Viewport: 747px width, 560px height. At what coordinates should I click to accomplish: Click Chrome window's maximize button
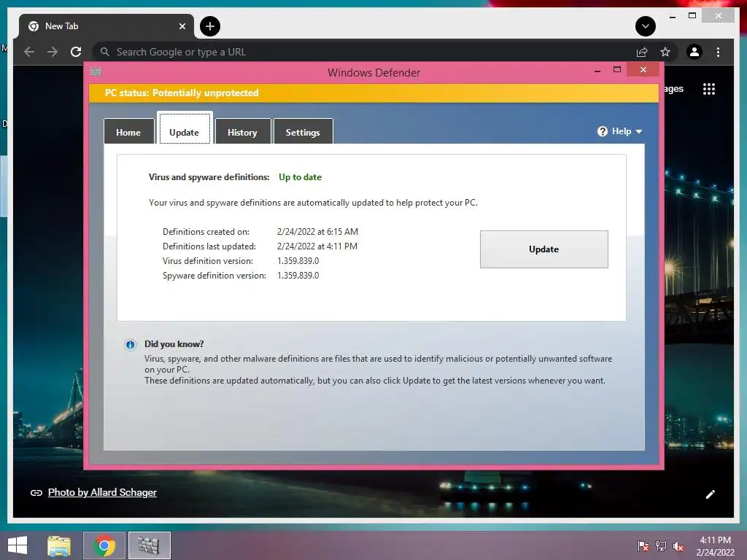tap(692, 16)
